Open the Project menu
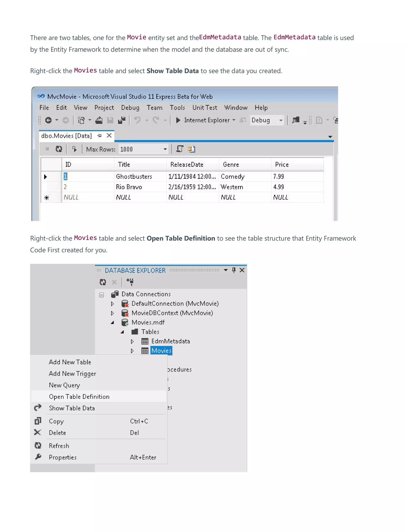Viewport: 407px width, 532px height. [x=104, y=108]
